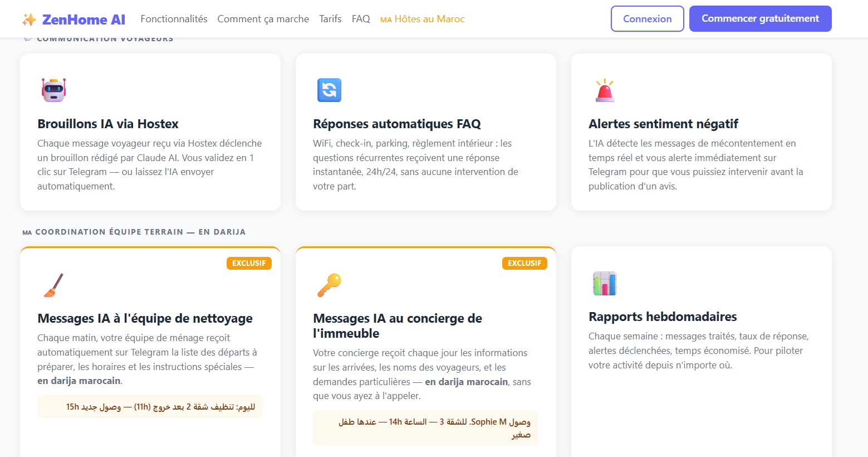Open the FAQ section from the navbar
Viewport: 868px width, 457px height.
coord(361,18)
